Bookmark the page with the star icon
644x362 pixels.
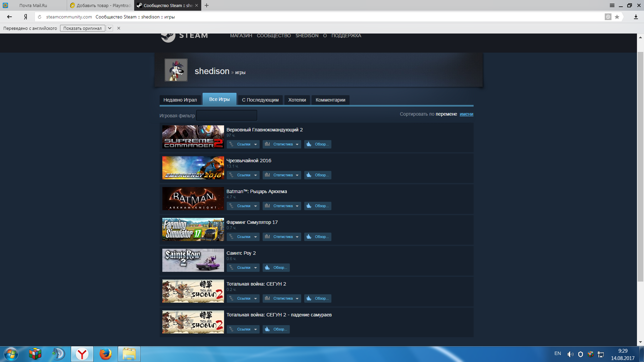(617, 17)
